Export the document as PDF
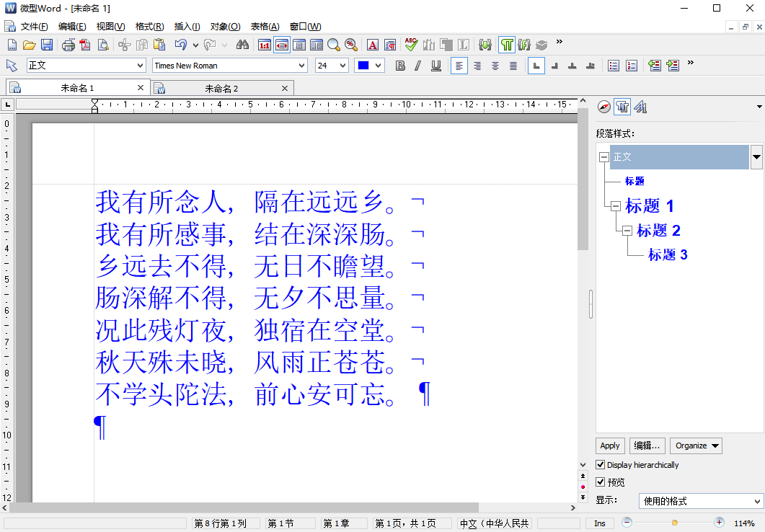Viewport: 765px width, 532px height. 85,45
